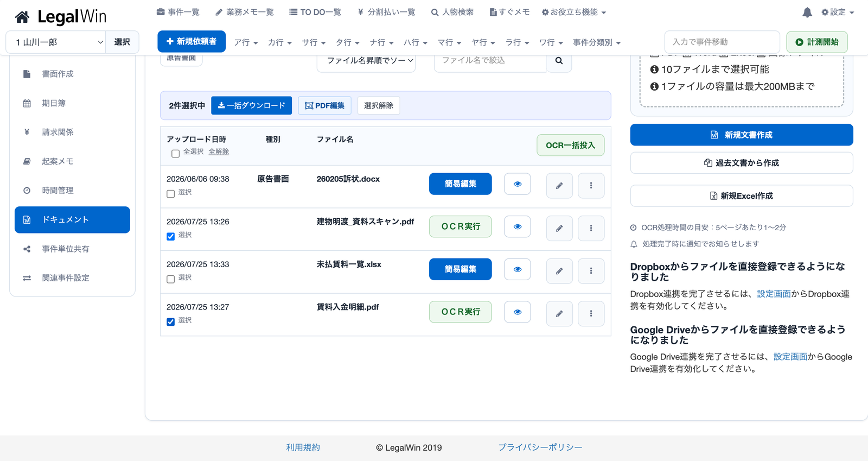Open 関連事件設定 in sidebar
Viewport: 868px width, 461px height.
(x=72, y=278)
